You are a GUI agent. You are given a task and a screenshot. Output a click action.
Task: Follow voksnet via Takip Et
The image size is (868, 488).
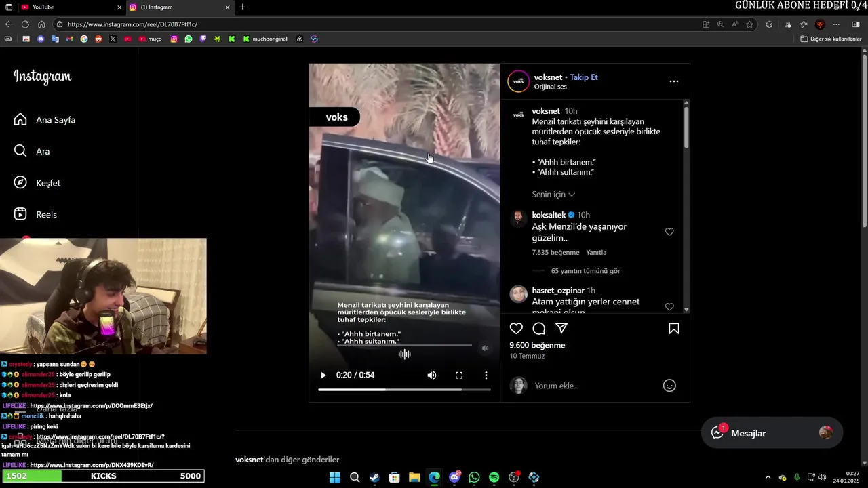tap(584, 77)
